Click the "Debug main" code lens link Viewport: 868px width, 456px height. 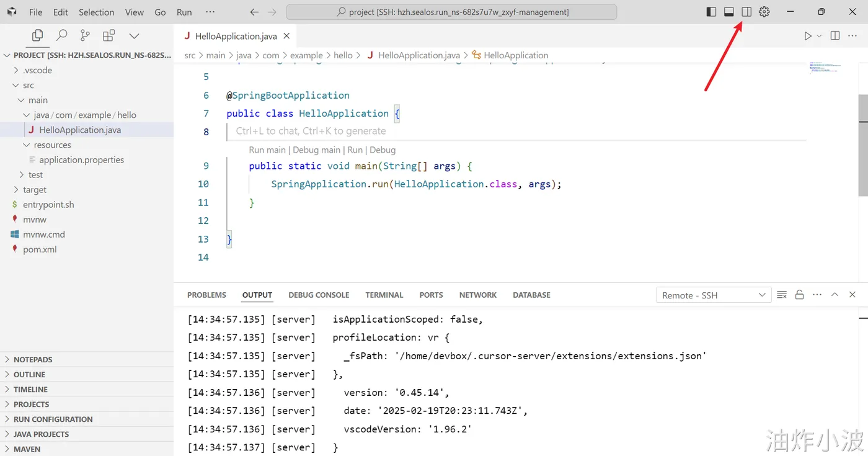[316, 150]
